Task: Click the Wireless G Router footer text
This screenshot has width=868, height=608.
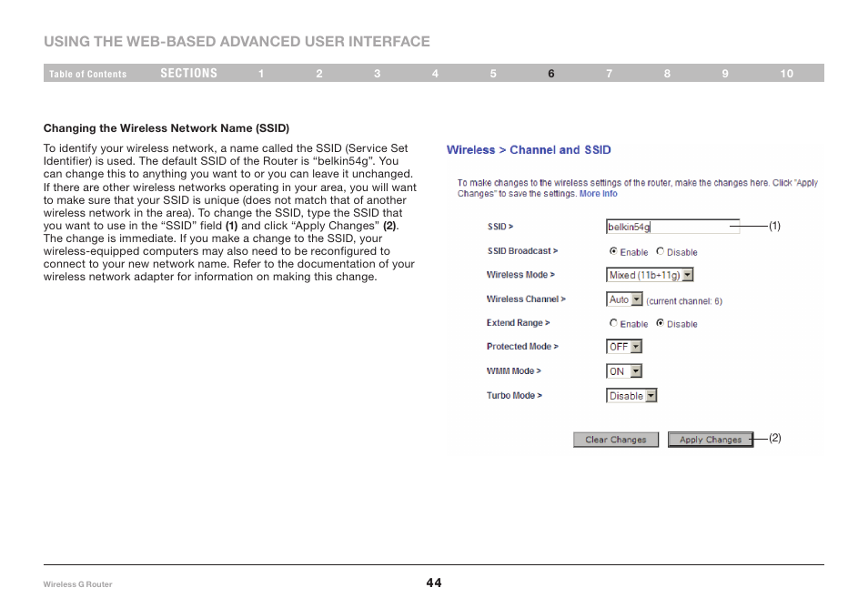Action: pos(77,584)
